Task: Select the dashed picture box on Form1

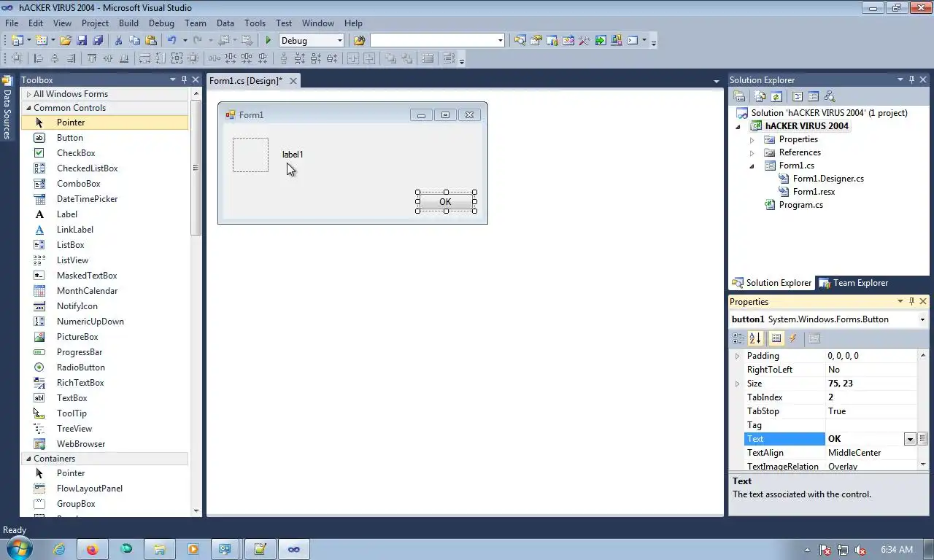Action: 250,155
